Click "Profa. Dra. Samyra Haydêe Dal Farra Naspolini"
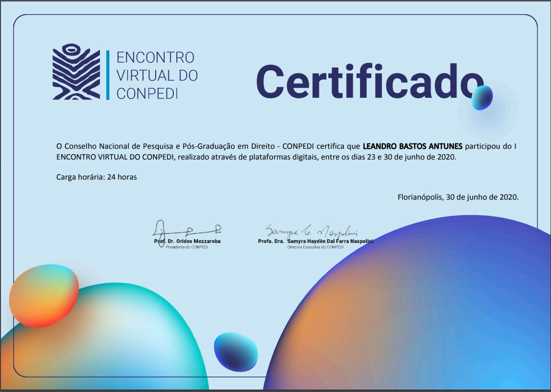 click(315, 241)
